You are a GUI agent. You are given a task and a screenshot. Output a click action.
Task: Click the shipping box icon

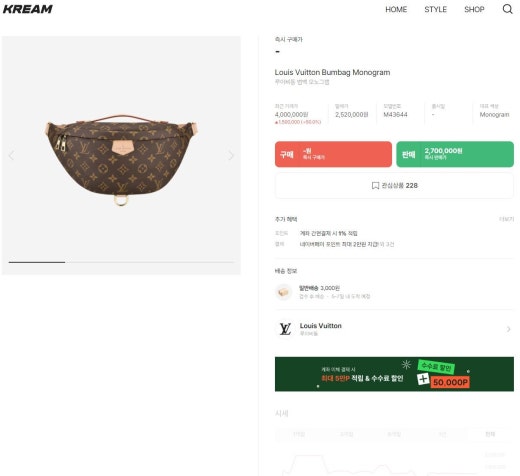tap(283, 292)
